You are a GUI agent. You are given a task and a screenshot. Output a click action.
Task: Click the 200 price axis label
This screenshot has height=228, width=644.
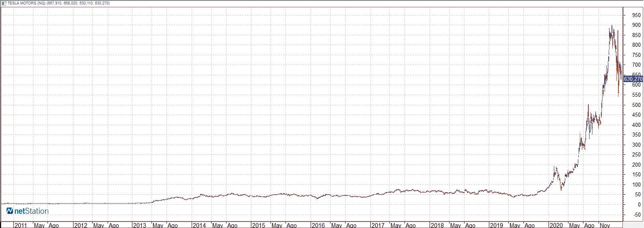(637, 165)
